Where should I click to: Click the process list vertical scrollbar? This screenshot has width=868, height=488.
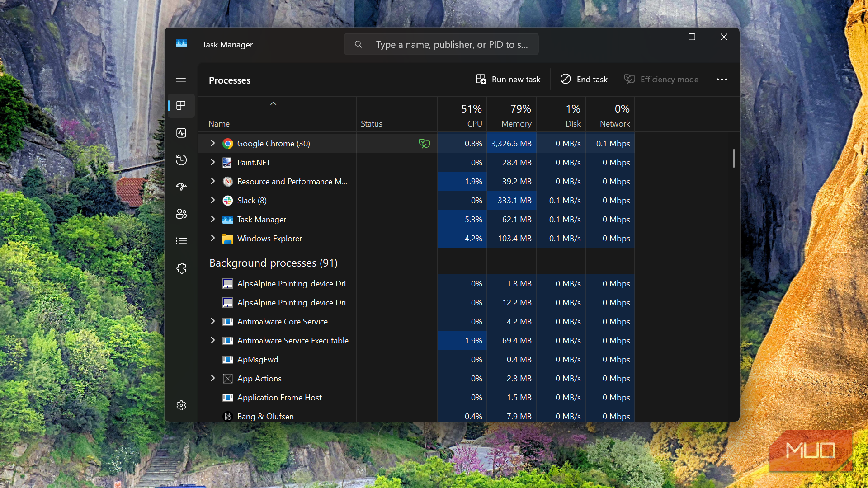(x=734, y=158)
